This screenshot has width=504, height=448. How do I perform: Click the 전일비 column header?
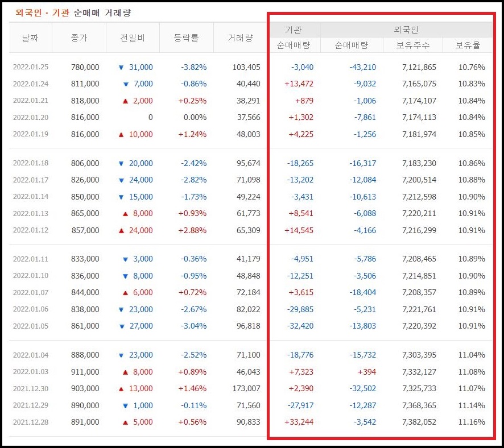[x=133, y=38]
